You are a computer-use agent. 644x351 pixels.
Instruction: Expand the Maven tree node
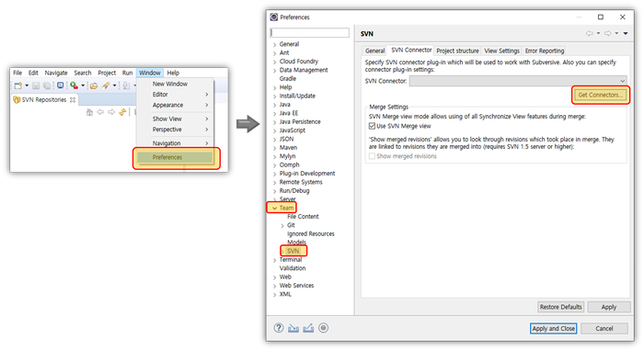274,148
